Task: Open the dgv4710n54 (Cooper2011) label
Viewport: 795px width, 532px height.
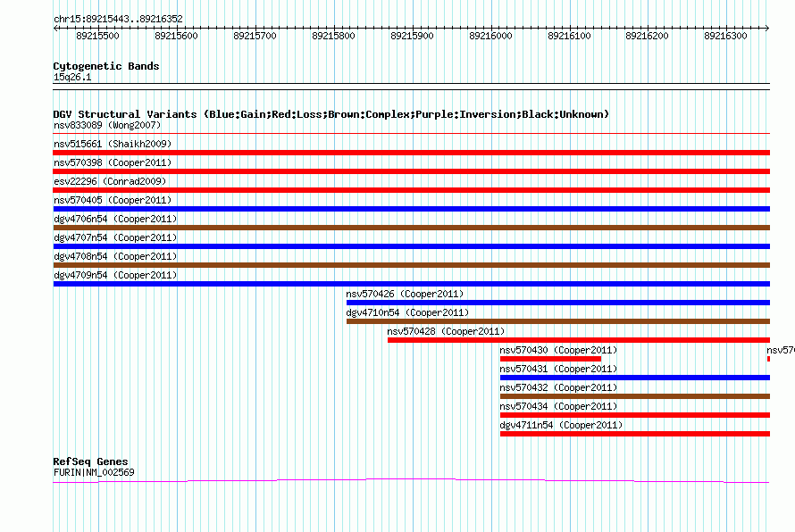Action: 407,312
